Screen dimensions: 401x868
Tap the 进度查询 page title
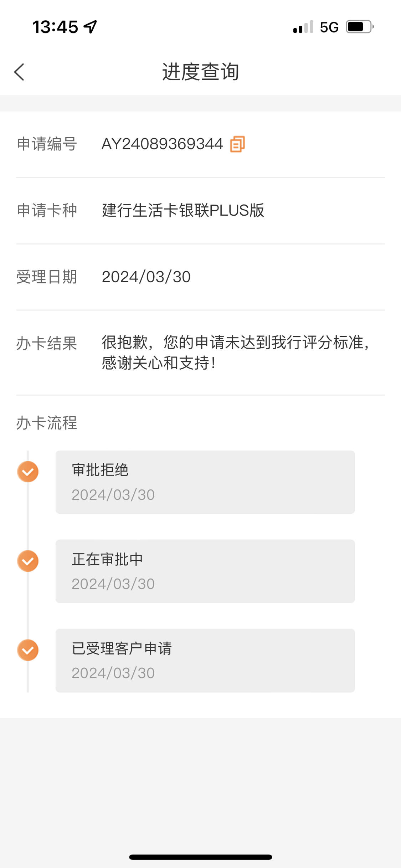pos(200,72)
